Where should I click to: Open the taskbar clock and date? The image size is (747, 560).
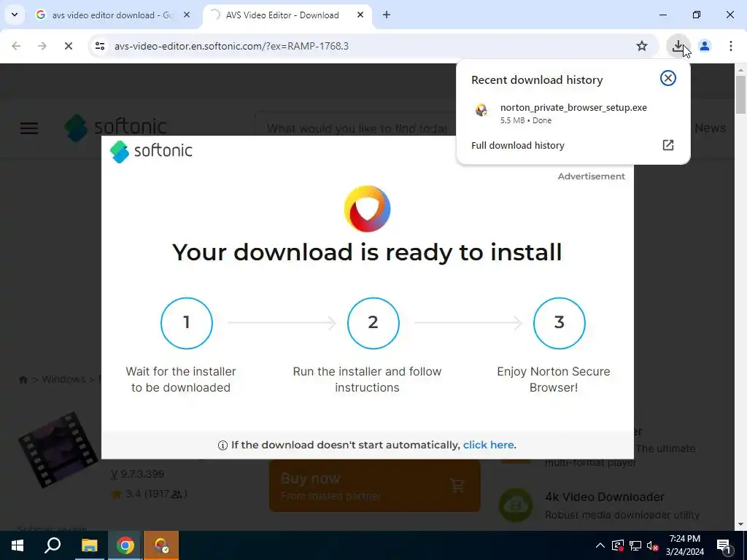(x=684, y=545)
